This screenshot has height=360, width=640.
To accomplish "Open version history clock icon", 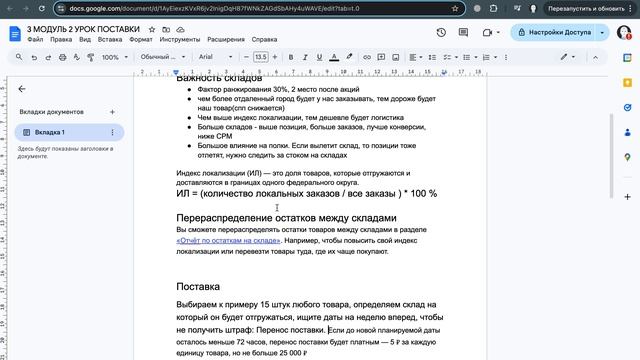I will (x=441, y=32).
